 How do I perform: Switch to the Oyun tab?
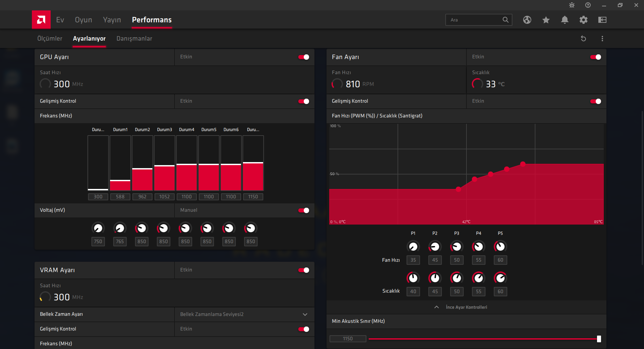83,20
